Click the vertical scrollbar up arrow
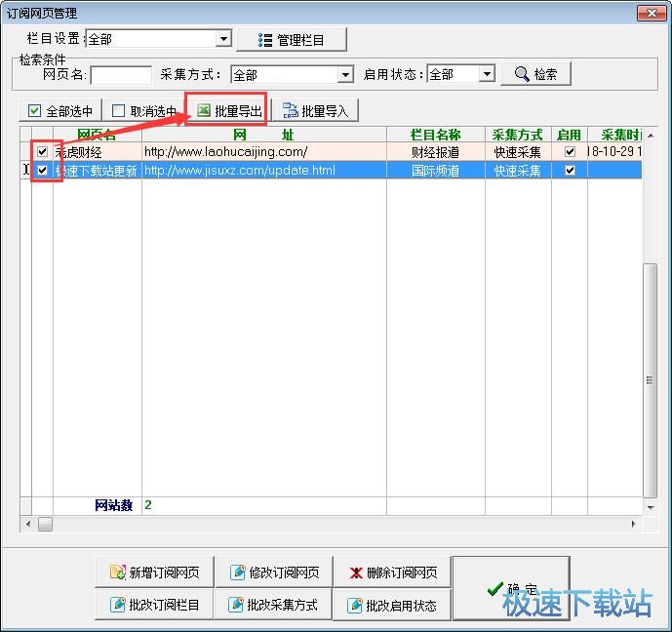 tap(651, 136)
